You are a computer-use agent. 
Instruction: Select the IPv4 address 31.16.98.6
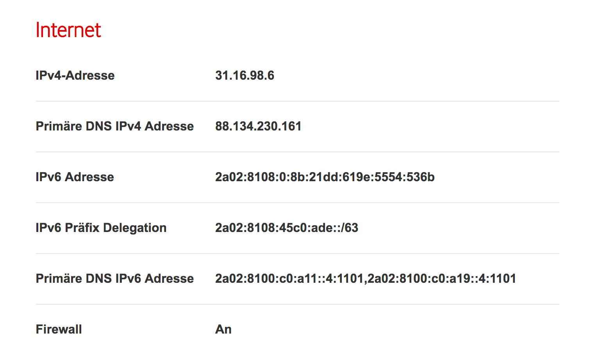[245, 75]
